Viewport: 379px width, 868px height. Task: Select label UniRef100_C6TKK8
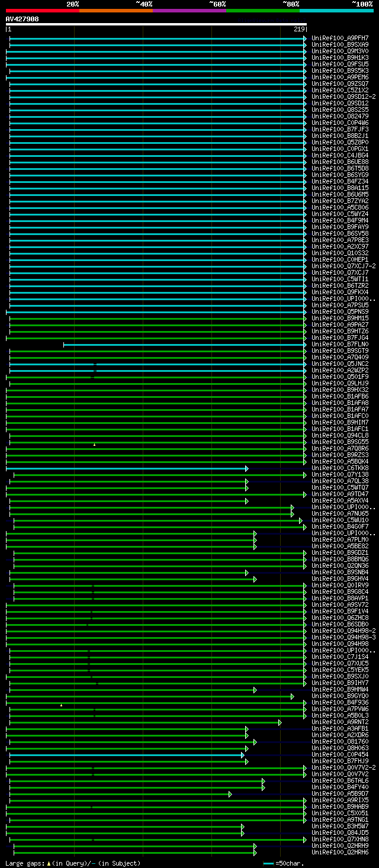pyautogui.click(x=340, y=468)
